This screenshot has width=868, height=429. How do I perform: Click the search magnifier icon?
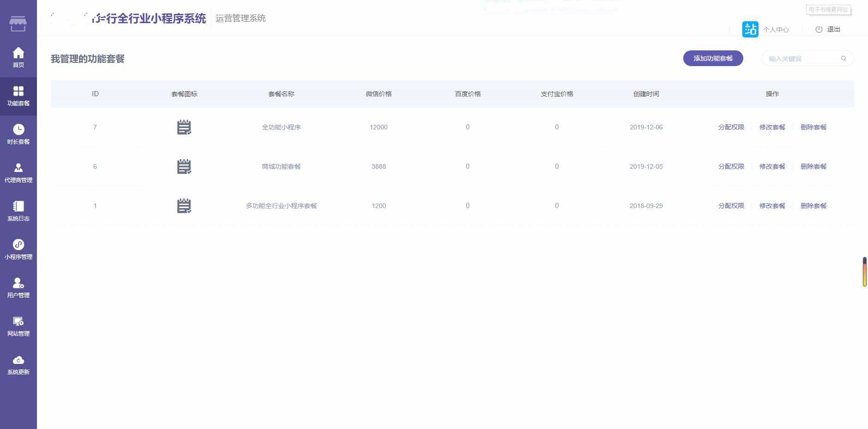tap(843, 58)
